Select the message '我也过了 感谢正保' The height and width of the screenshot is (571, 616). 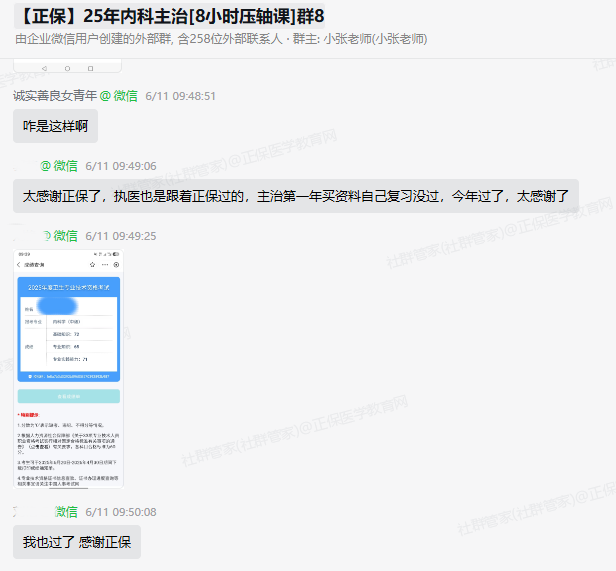point(77,542)
